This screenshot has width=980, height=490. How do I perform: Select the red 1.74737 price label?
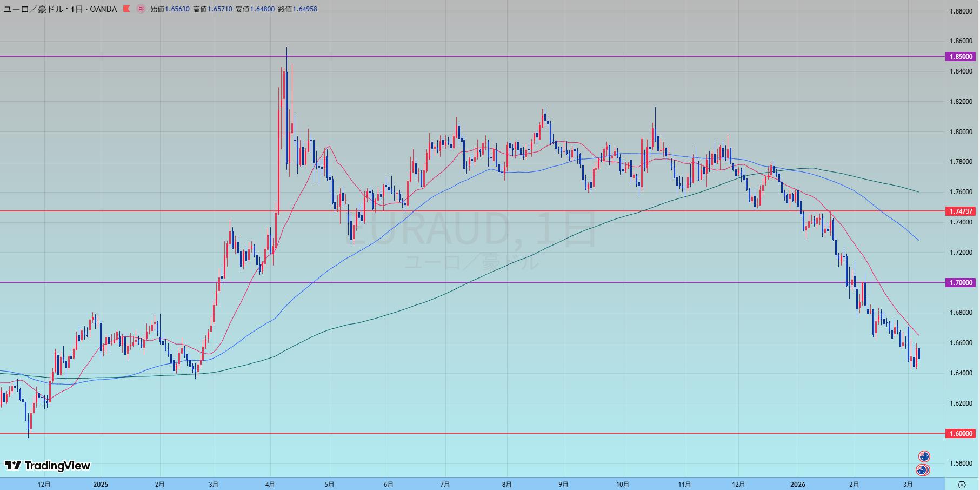point(961,211)
